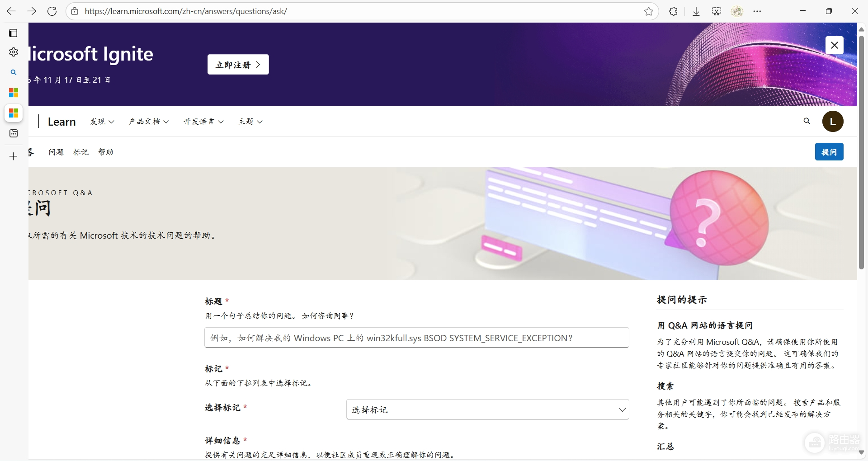Open browser settings and more menu
The image size is (868, 461).
pyautogui.click(x=757, y=11)
